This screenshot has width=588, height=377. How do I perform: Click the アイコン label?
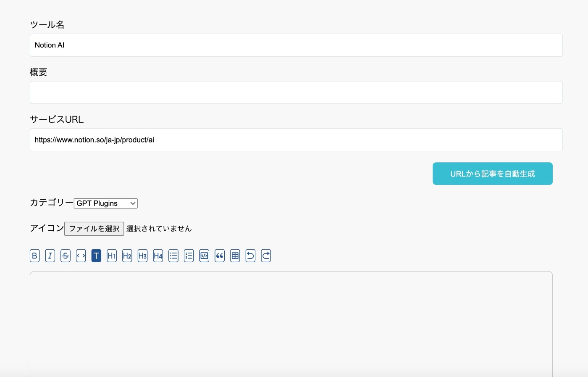(x=47, y=228)
